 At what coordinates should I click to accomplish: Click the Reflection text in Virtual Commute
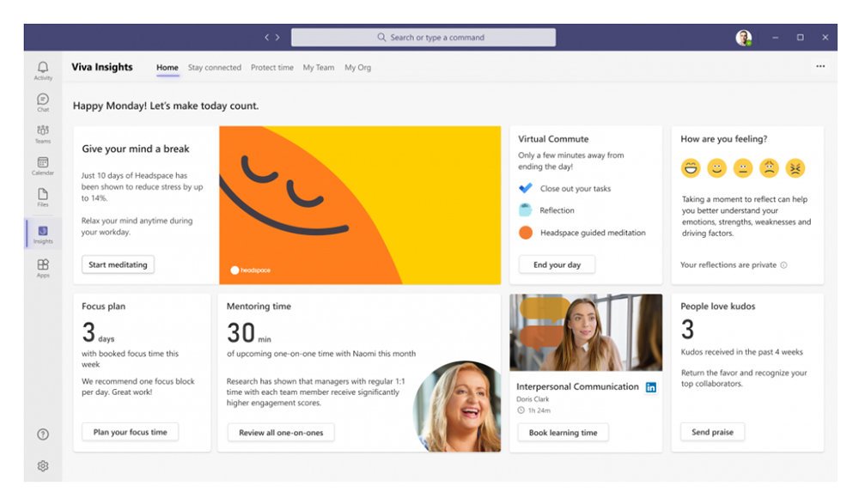[557, 210]
